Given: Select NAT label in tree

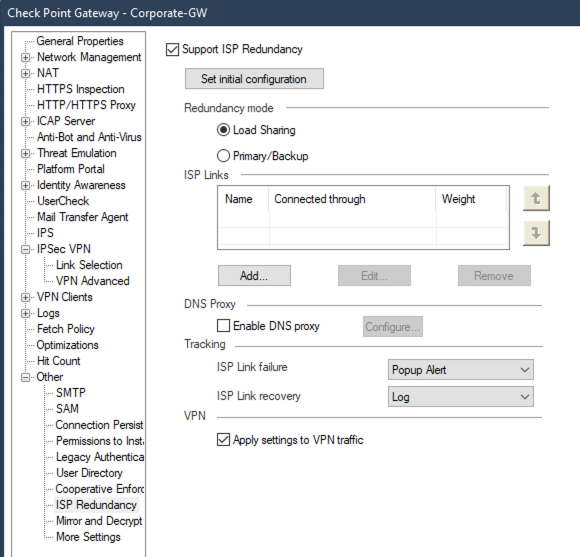Looking at the screenshot, I should click(x=48, y=73).
